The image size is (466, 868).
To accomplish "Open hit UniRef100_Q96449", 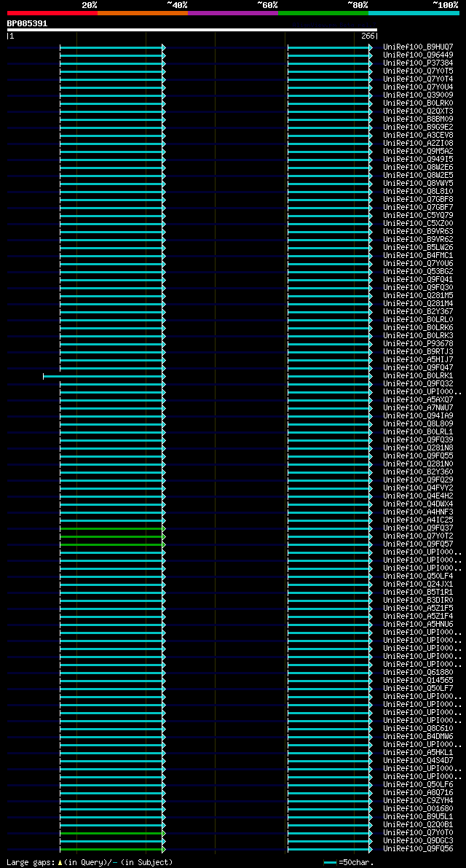I will (x=418, y=55).
